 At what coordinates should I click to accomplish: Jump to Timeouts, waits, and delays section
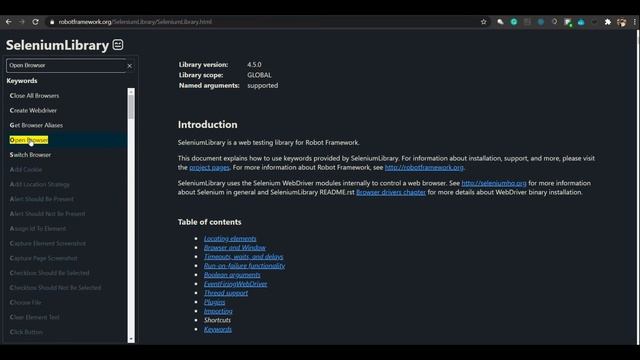243,256
